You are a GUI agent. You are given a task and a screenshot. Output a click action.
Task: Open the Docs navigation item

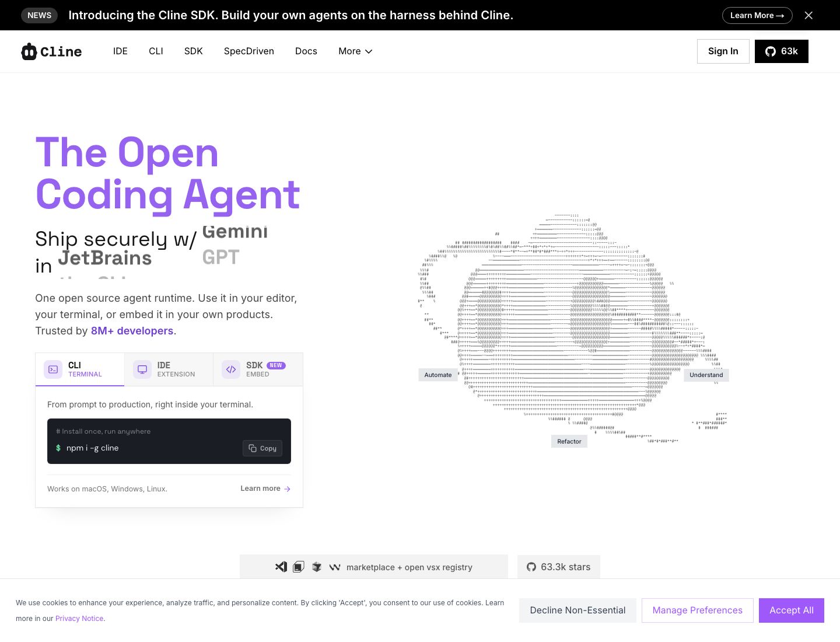306,51
